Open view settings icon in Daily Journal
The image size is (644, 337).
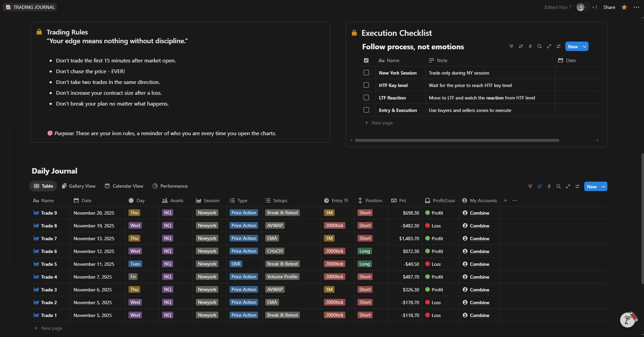tap(577, 186)
